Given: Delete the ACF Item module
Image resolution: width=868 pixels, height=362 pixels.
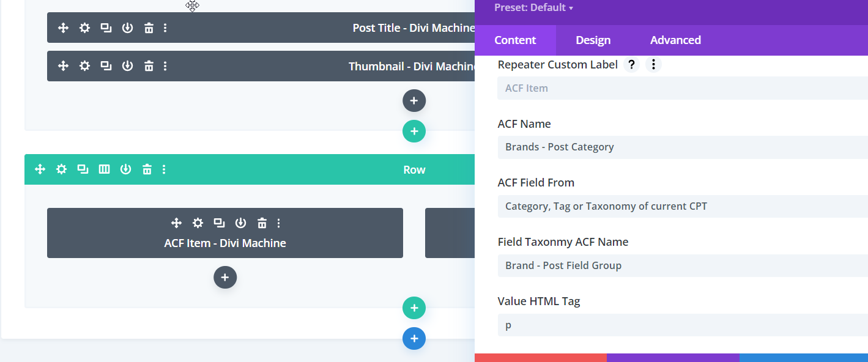Looking at the screenshot, I should (x=262, y=223).
